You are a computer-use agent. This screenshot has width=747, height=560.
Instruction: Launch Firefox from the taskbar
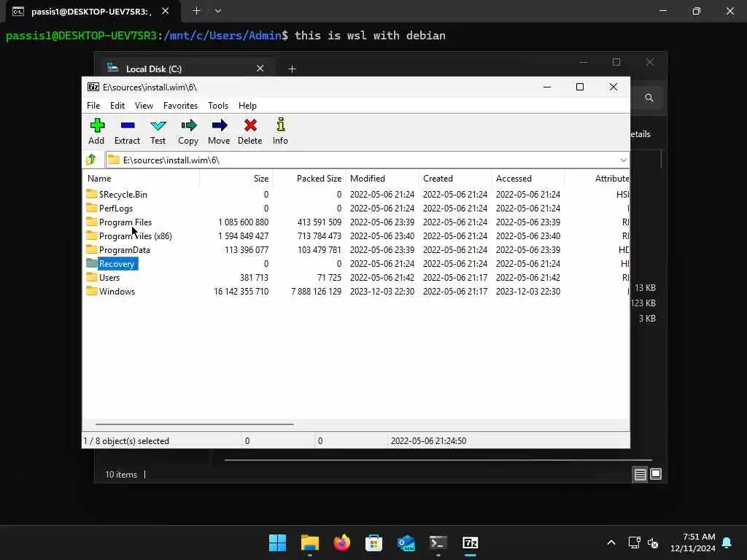pyautogui.click(x=341, y=542)
